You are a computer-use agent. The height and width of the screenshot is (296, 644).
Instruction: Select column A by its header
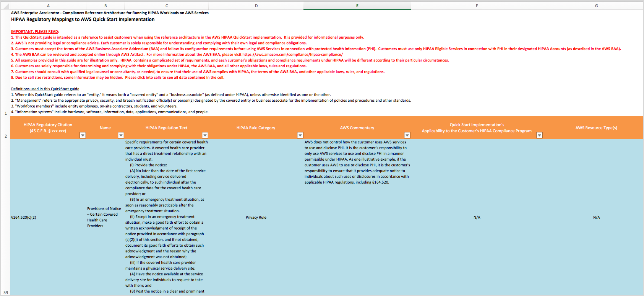point(48,6)
